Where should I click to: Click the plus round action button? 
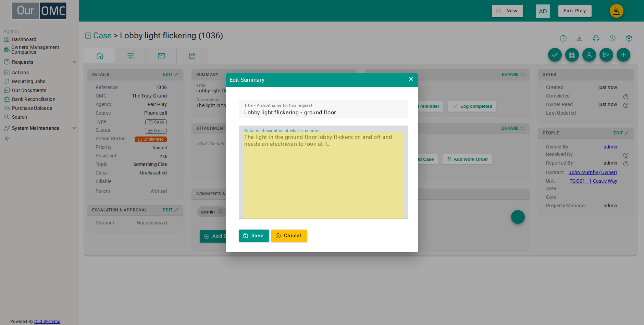point(623,55)
